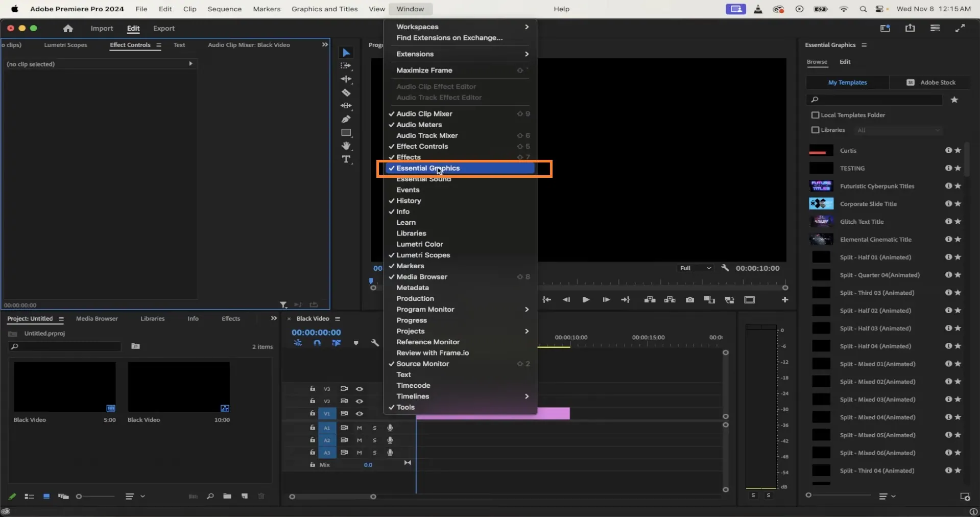Add a marker in the timeline
The width and height of the screenshot is (980, 517).
356,343
